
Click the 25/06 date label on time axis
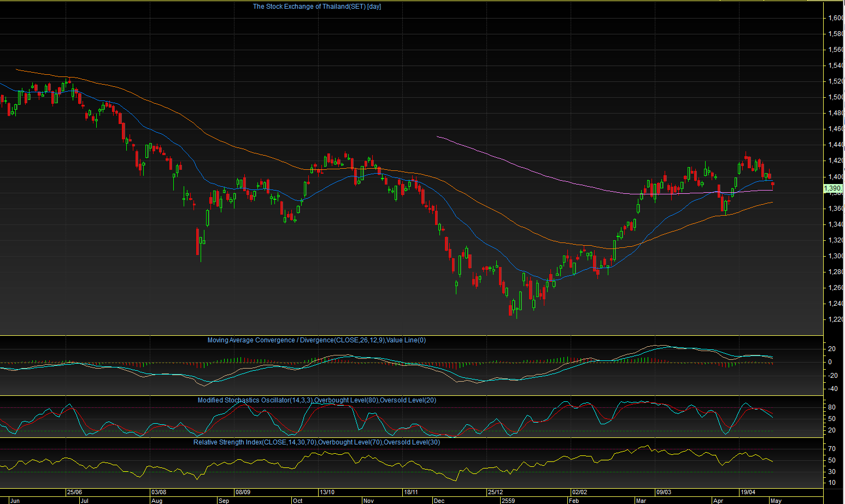tap(75, 493)
